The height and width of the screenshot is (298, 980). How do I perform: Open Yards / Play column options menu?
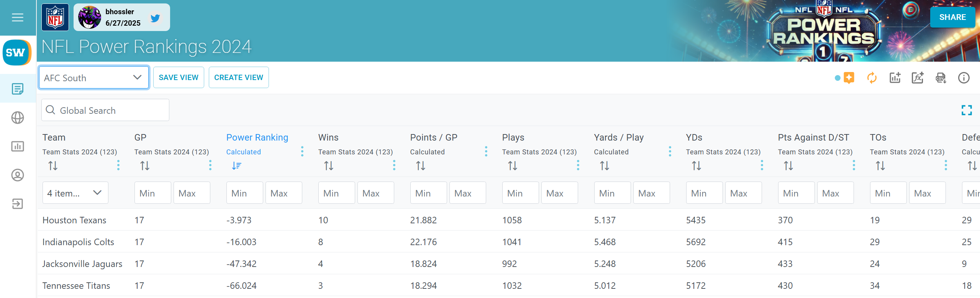(x=670, y=151)
